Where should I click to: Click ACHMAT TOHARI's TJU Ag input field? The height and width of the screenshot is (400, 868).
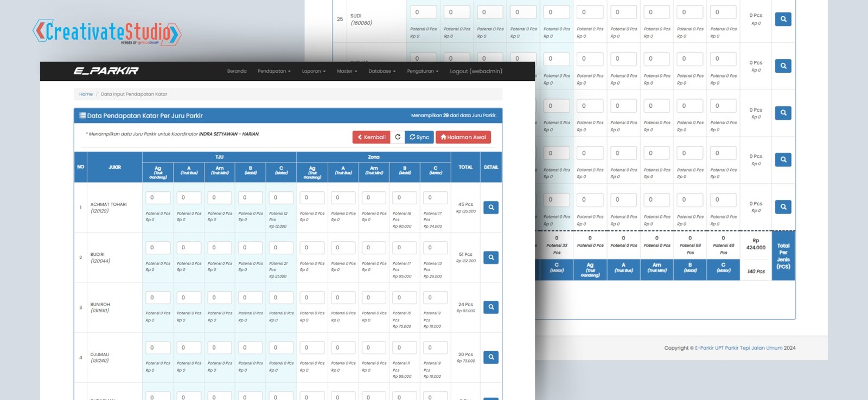tap(158, 198)
